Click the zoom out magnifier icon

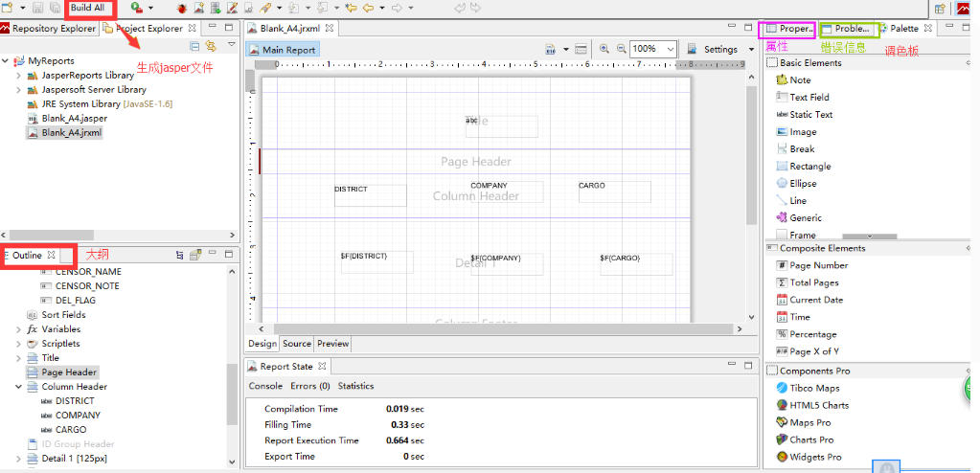coord(621,49)
